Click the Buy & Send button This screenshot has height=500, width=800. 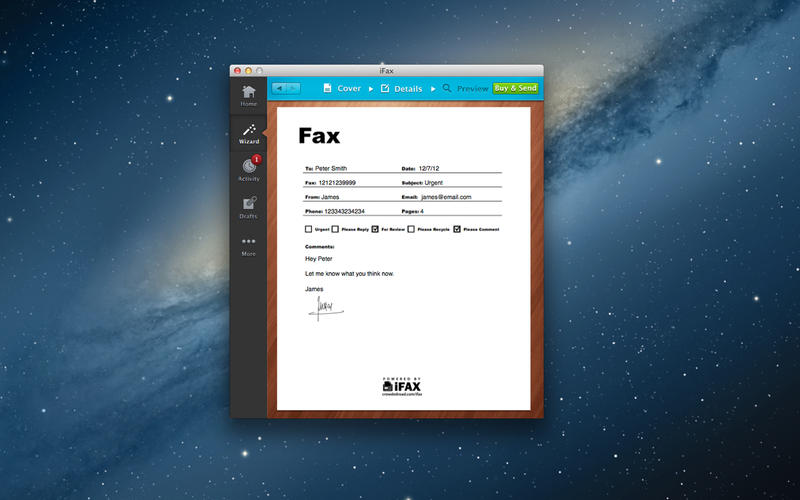[x=515, y=88]
